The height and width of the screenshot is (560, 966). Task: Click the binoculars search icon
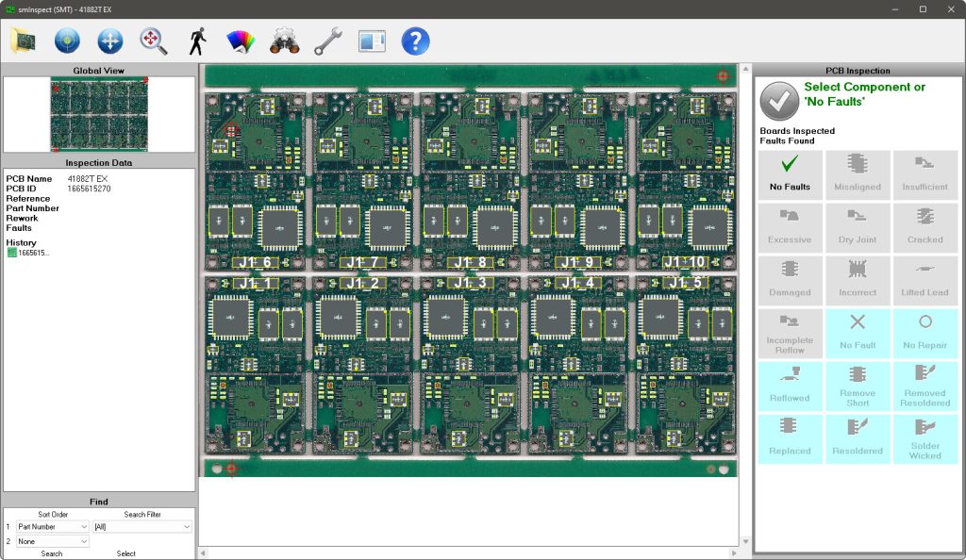[x=284, y=41]
